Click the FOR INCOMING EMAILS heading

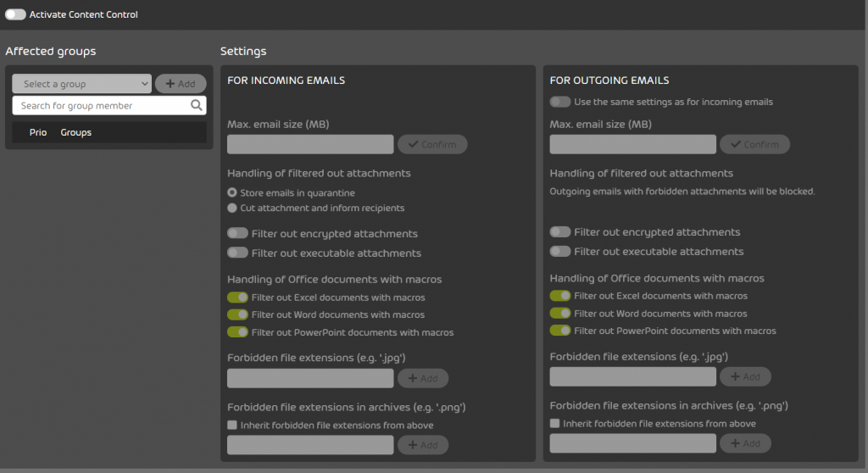click(287, 81)
